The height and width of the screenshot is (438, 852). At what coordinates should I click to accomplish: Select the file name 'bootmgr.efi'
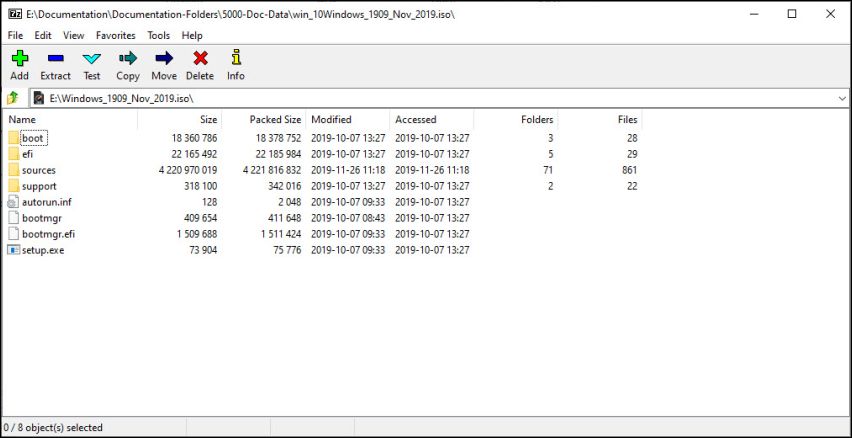pos(48,234)
